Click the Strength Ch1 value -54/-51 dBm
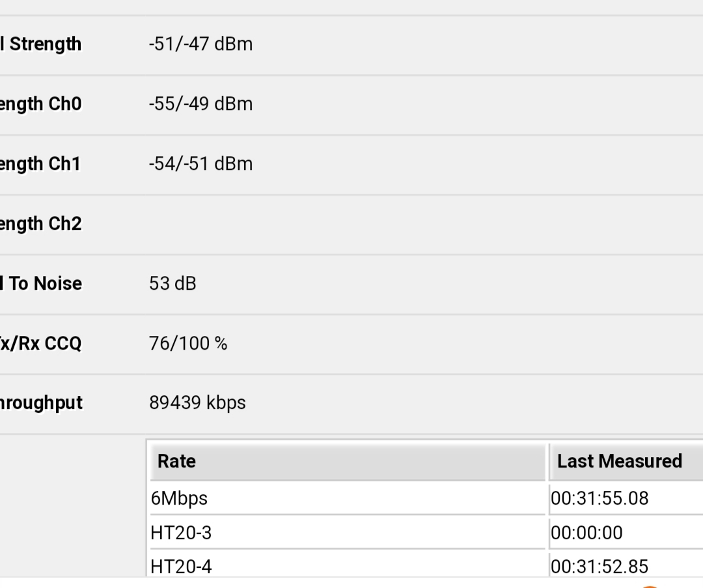 [200, 163]
